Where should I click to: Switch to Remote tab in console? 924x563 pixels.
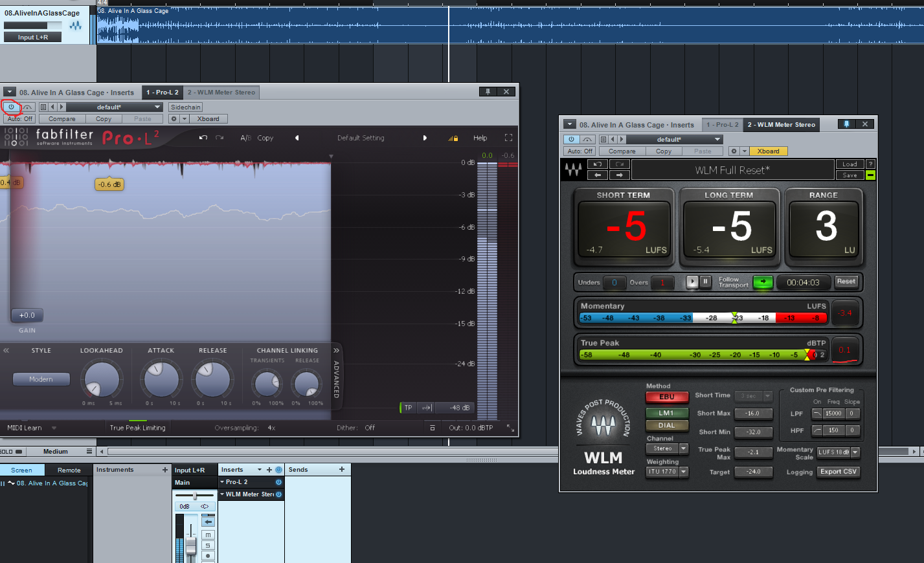pos(69,470)
